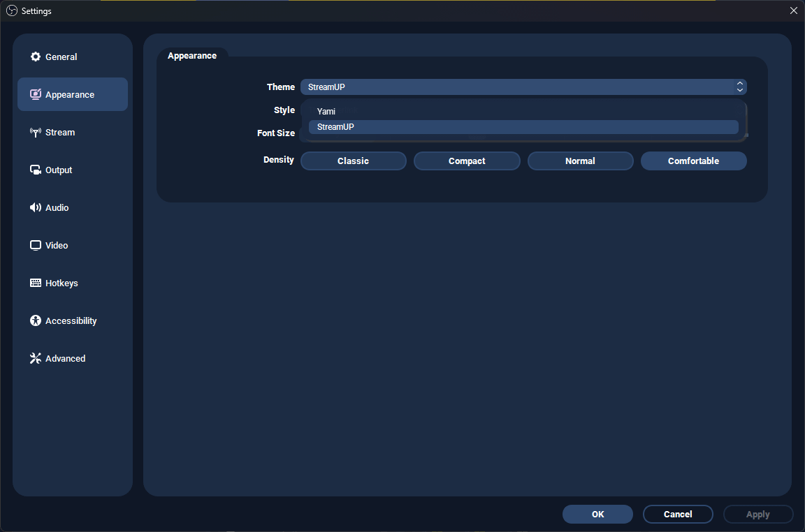Open Accessibility settings via person icon

tap(35, 320)
